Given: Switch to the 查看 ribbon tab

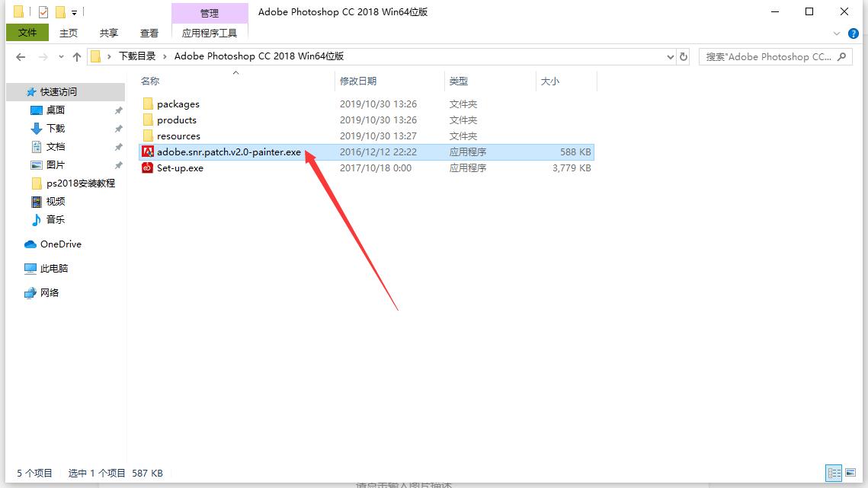Looking at the screenshot, I should click(149, 33).
